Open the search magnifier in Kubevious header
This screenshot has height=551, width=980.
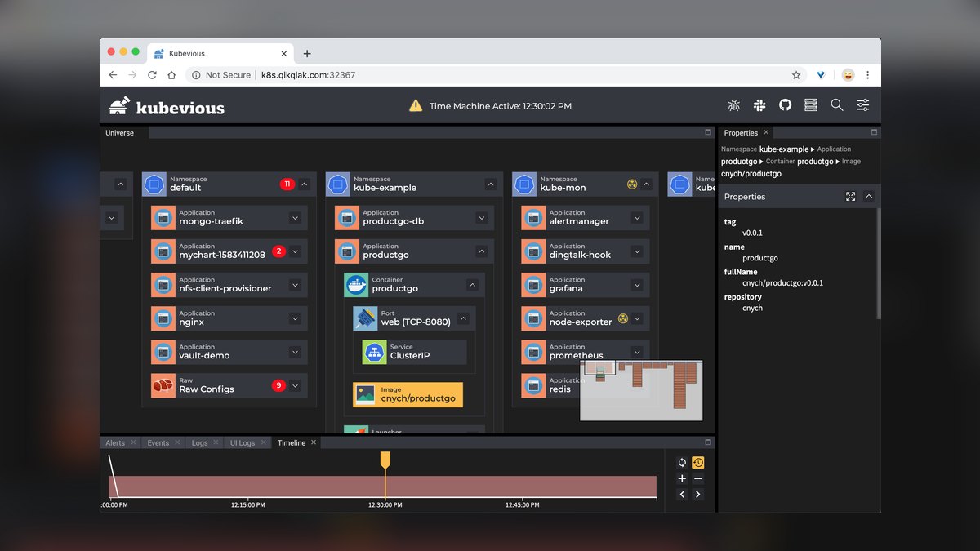[x=837, y=105]
